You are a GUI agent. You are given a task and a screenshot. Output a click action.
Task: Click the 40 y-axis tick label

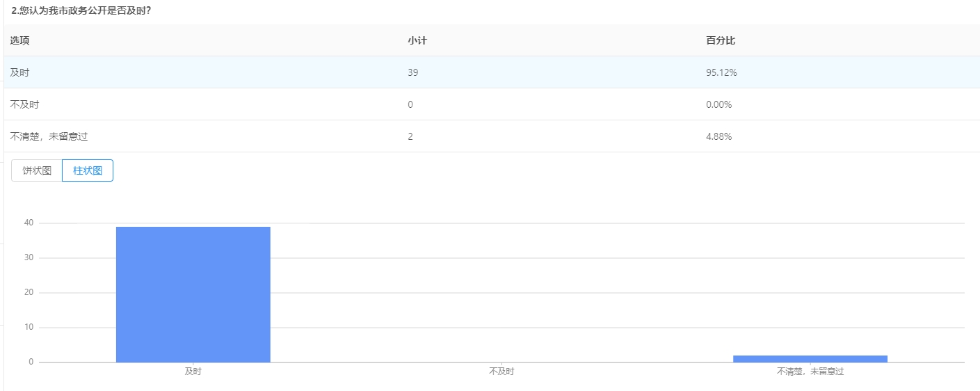tap(29, 223)
